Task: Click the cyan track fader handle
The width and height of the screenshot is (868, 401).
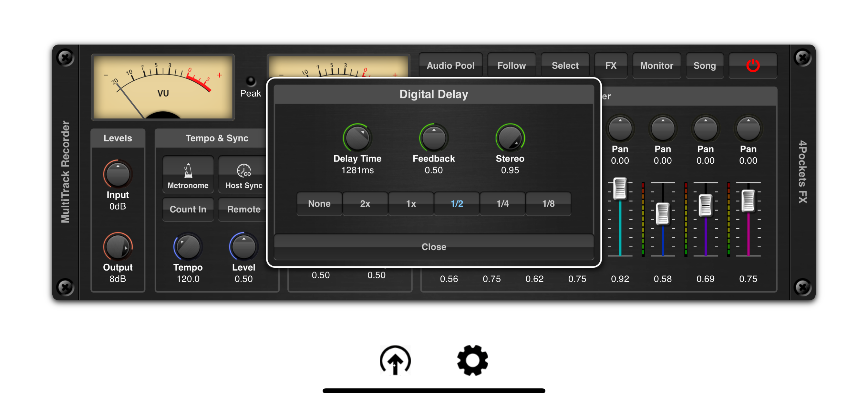Action: [x=620, y=189]
